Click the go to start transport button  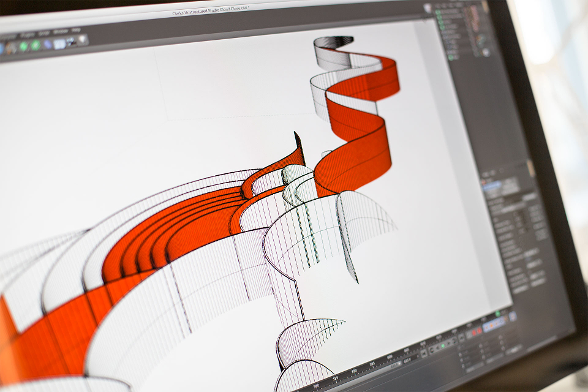[424, 353]
